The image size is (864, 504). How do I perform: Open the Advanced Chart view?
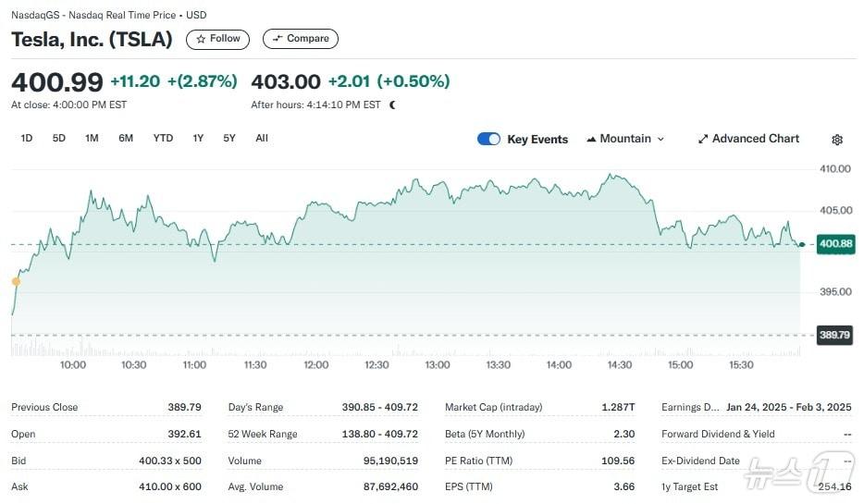(x=747, y=139)
